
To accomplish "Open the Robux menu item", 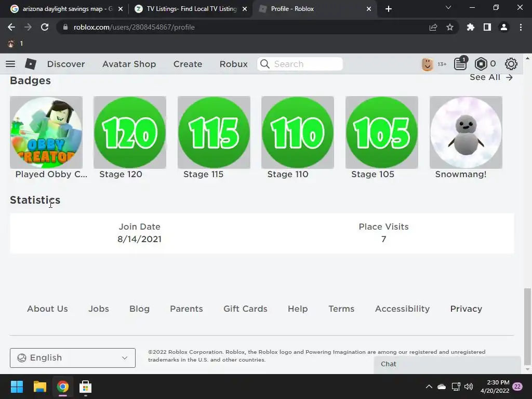I will pyautogui.click(x=233, y=64).
